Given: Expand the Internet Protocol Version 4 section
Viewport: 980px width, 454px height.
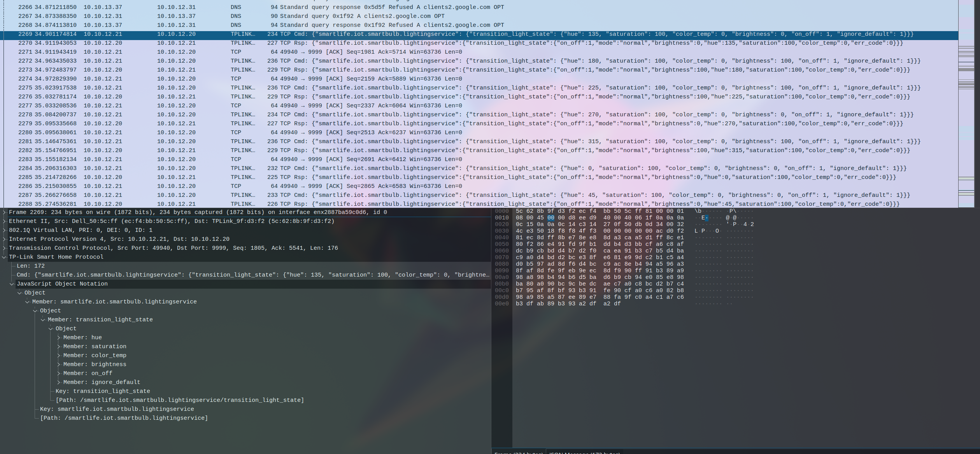Looking at the screenshot, I should tap(4, 239).
